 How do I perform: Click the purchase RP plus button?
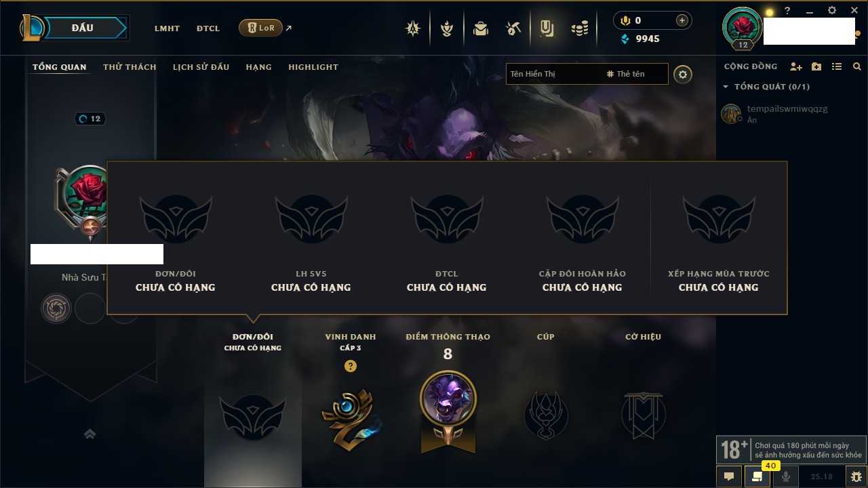pos(682,20)
